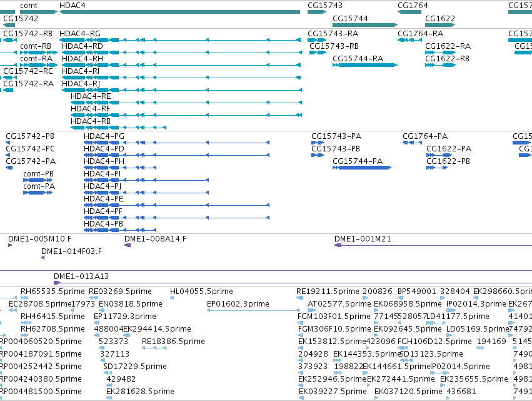Click protein HDAC4-PB
The width and height of the screenshot is (532, 401).
[104, 225]
